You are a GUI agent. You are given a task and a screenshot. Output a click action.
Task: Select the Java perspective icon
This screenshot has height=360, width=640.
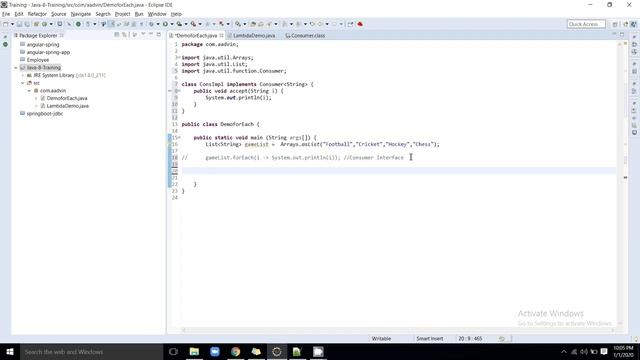pos(633,24)
